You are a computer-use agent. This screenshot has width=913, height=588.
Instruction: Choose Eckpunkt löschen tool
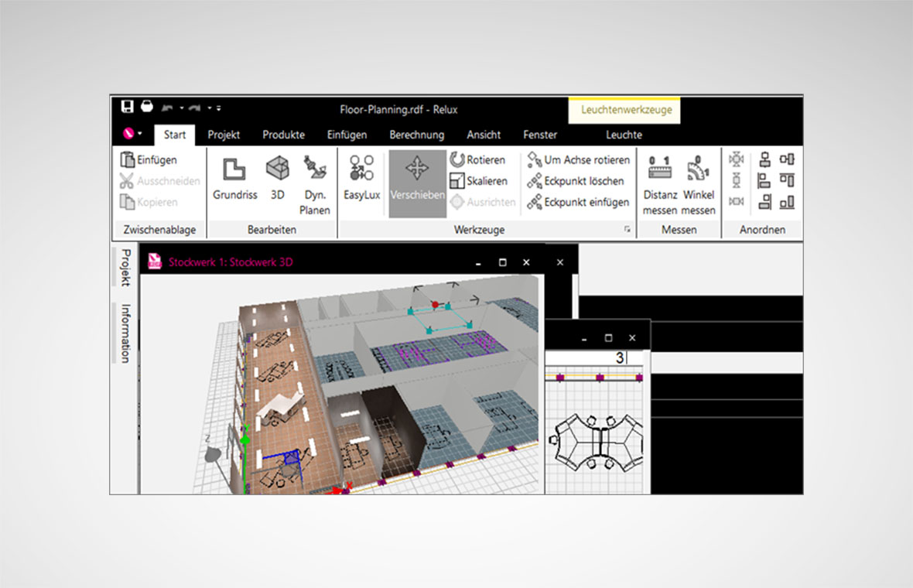point(576,181)
